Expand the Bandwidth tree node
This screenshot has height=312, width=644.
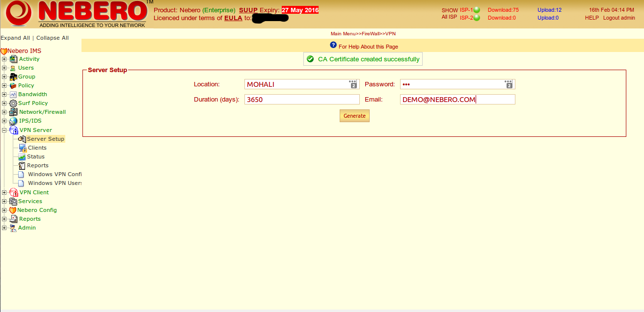[x=4, y=94]
